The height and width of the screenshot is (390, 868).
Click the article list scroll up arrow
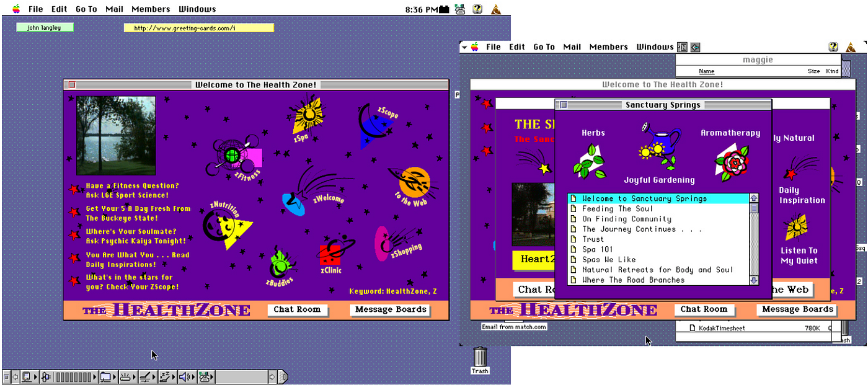(x=754, y=198)
